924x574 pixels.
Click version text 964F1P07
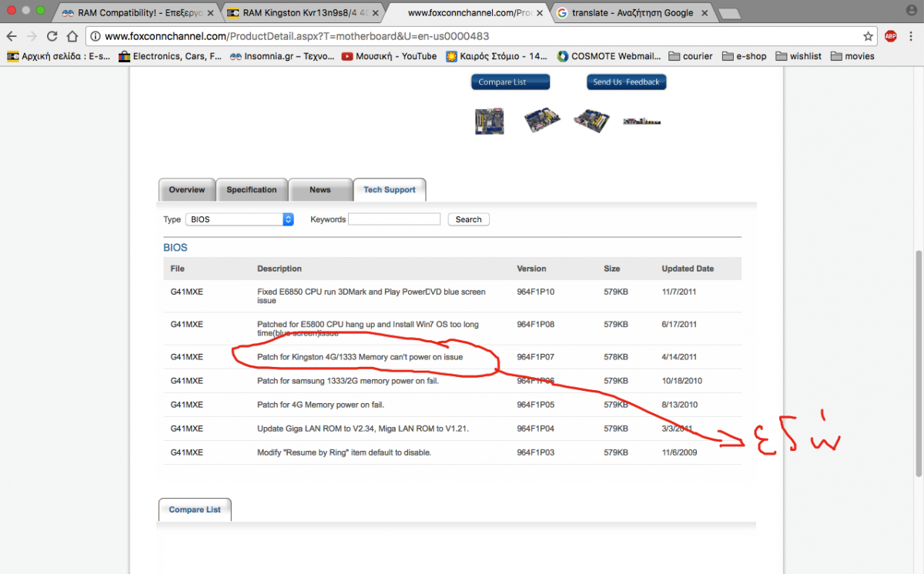[x=536, y=357]
